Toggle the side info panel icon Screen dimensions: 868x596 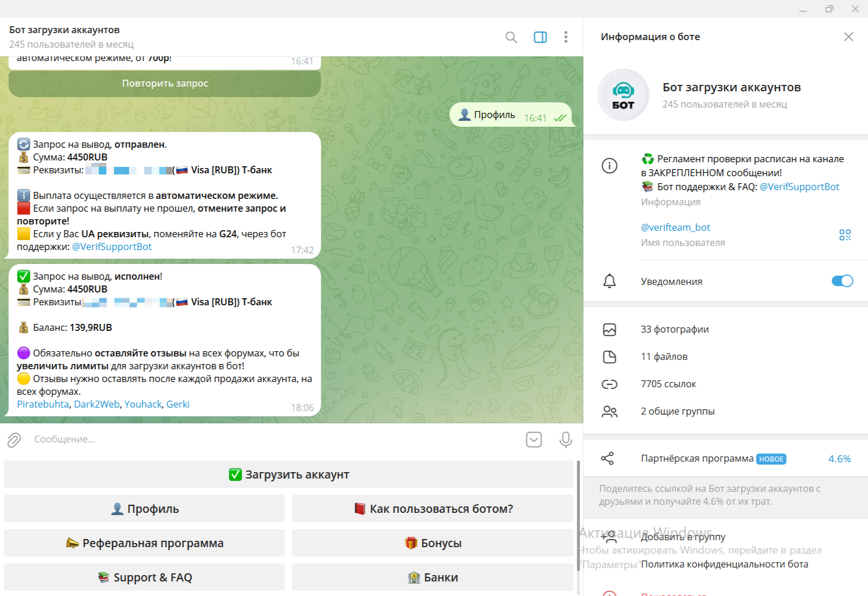[540, 37]
